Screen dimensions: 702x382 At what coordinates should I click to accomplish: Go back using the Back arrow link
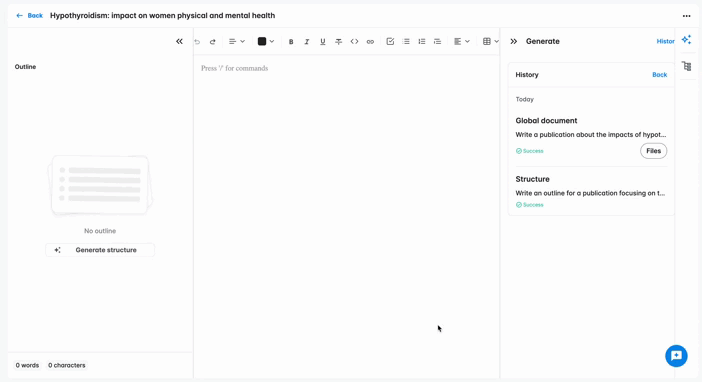pyautogui.click(x=29, y=15)
